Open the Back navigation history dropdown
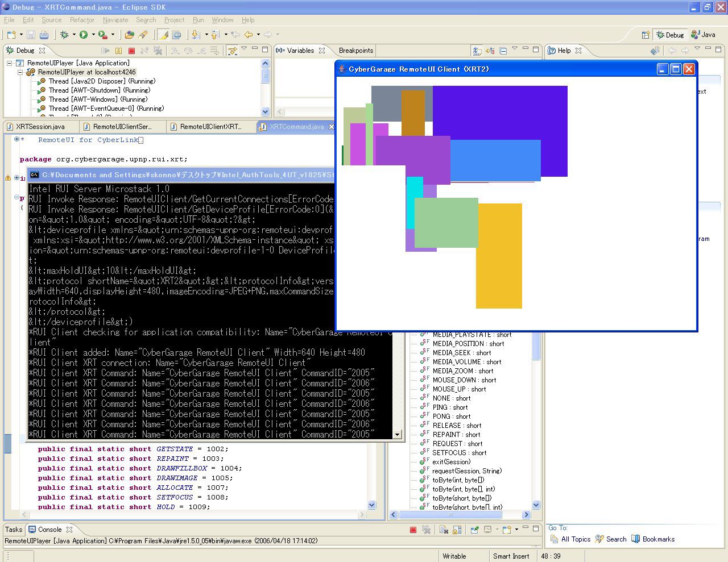728x562 pixels. pyautogui.click(x=258, y=35)
